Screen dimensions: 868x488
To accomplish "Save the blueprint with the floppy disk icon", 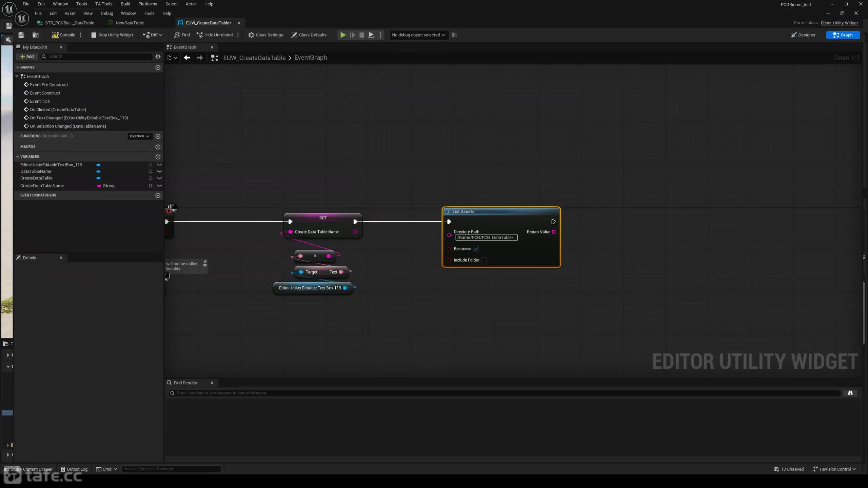I will pyautogui.click(x=21, y=35).
